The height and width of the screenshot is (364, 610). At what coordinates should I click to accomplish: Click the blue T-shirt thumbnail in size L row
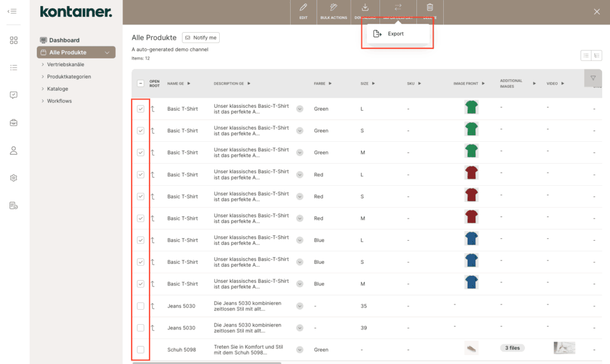click(x=472, y=239)
